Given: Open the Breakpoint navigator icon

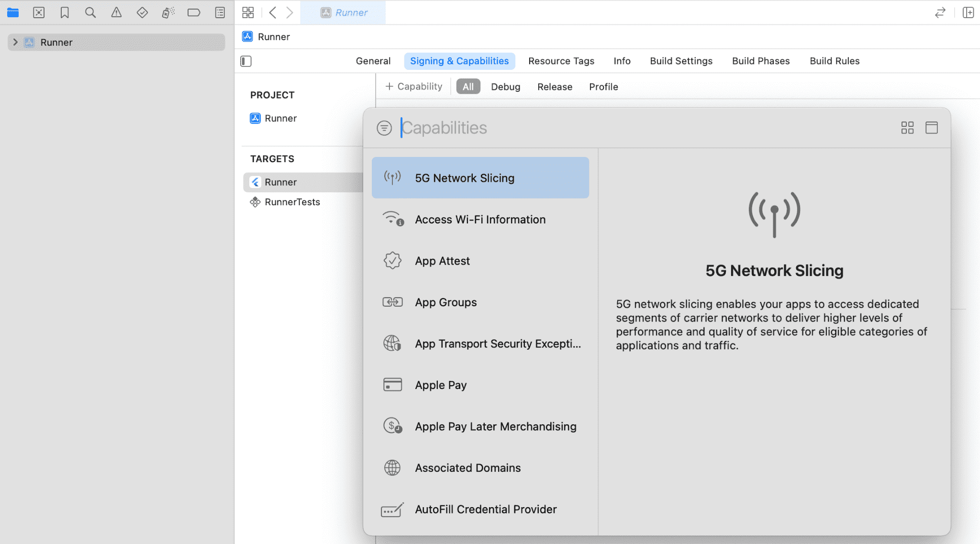Looking at the screenshot, I should [194, 12].
